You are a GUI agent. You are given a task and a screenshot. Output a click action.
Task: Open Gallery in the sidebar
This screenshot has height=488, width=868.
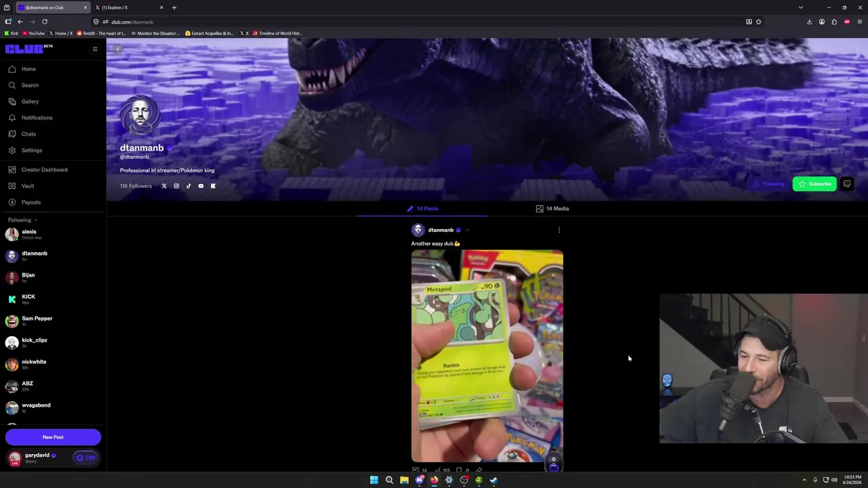pyautogui.click(x=24, y=102)
